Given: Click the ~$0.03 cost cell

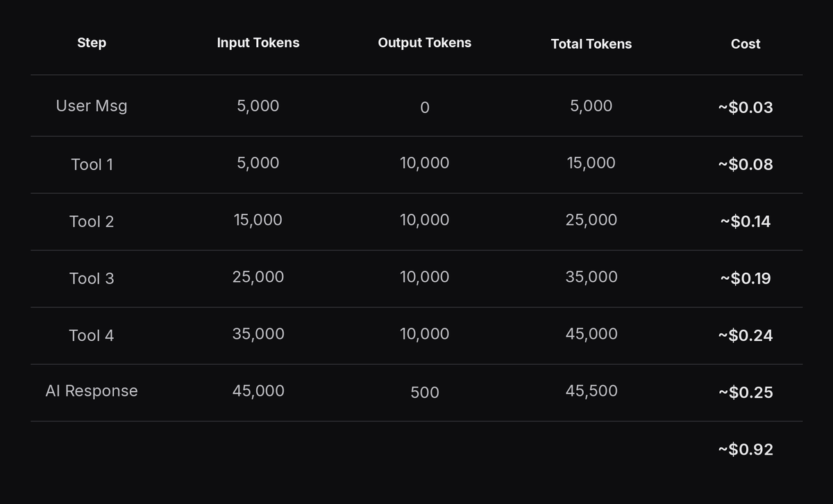Looking at the screenshot, I should coord(746,107).
